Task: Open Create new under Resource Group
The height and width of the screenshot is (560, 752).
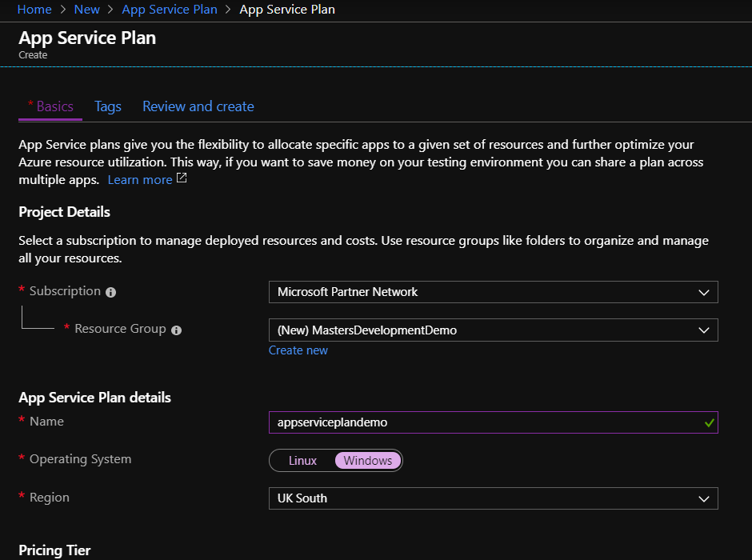Action: coord(298,350)
